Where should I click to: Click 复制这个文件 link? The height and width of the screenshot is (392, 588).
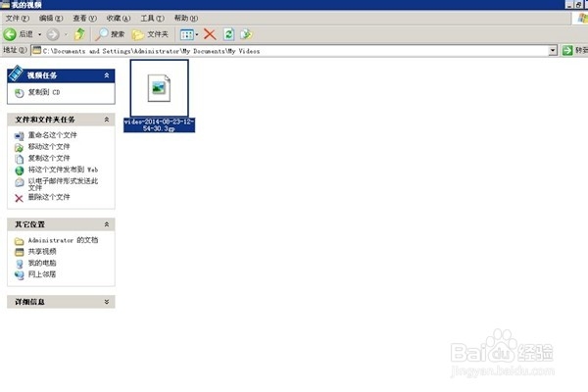(x=49, y=158)
